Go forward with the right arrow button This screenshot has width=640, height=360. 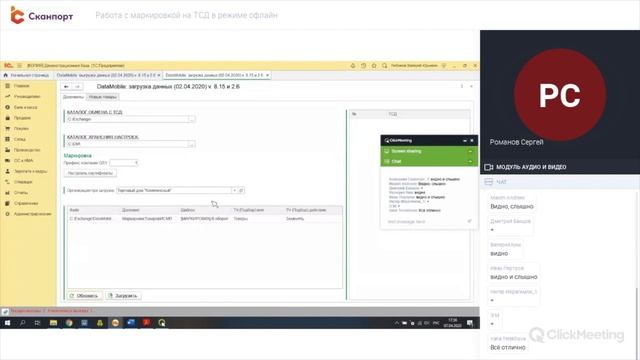click(77, 87)
